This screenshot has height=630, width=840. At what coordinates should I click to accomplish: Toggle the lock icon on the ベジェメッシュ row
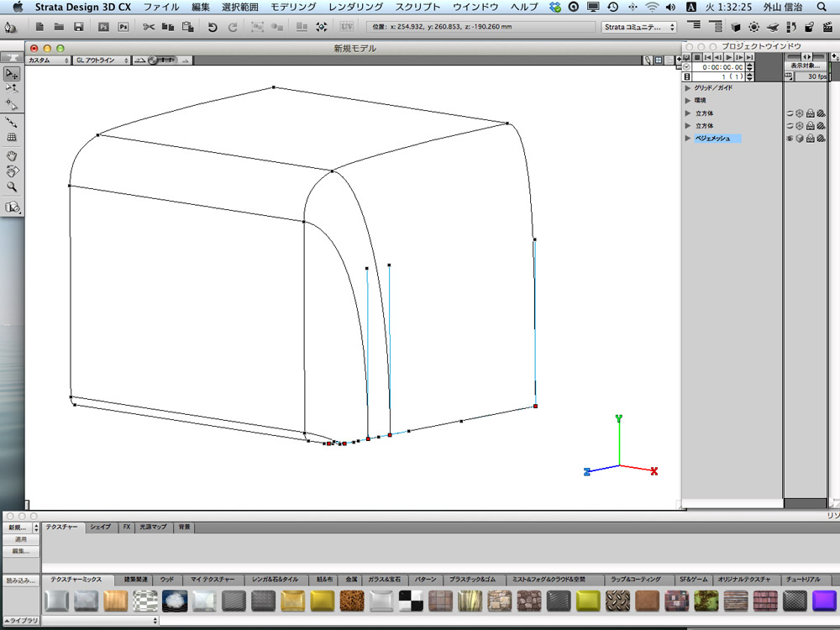tap(811, 139)
